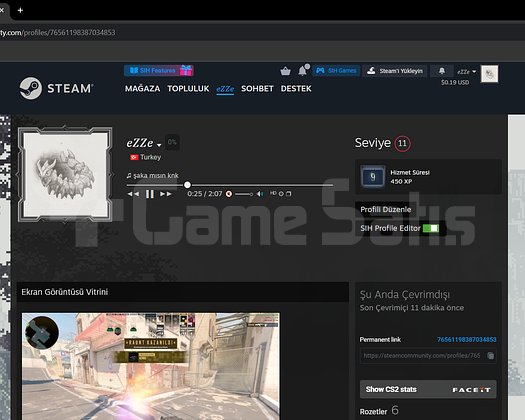Click header avatar thumbnail
The height and width of the screenshot is (420, 525).
pyautogui.click(x=489, y=74)
